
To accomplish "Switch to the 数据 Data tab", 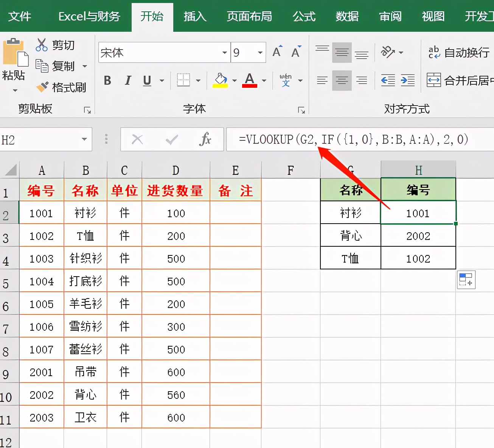I will click(x=347, y=16).
